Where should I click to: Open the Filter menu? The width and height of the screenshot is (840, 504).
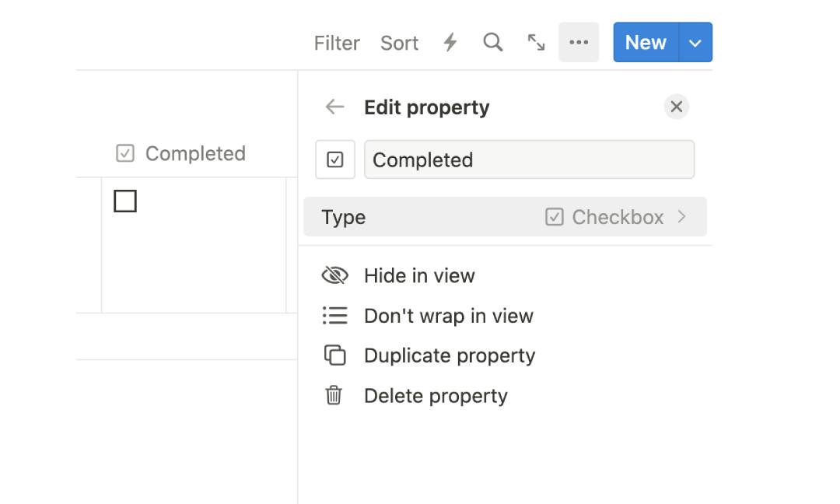(336, 43)
